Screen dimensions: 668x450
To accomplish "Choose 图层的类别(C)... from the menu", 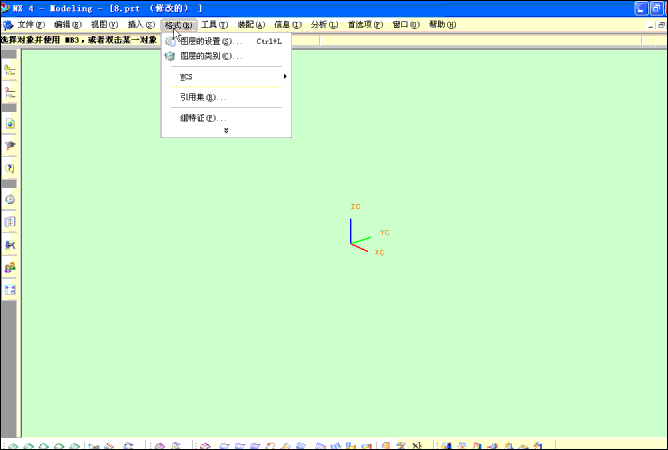I will (226, 56).
